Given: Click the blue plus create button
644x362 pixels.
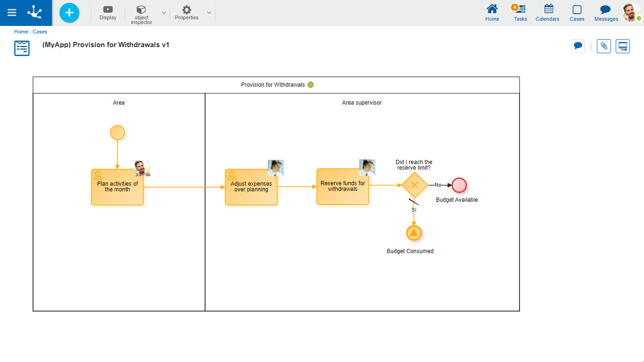Looking at the screenshot, I should (69, 13).
